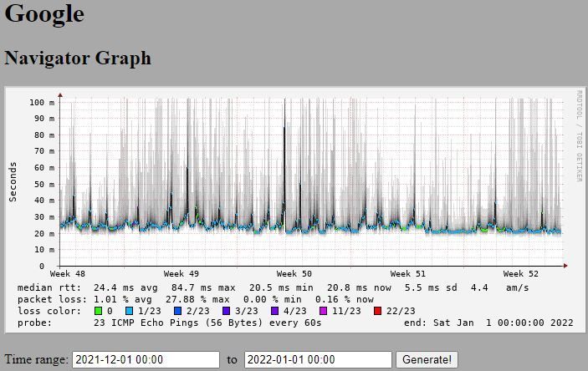Click the Google heading
Screen dimensions: 588x371
44,14
